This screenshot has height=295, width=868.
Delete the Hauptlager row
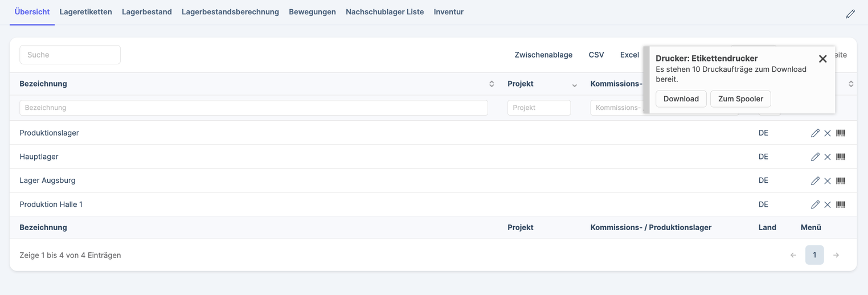828,157
